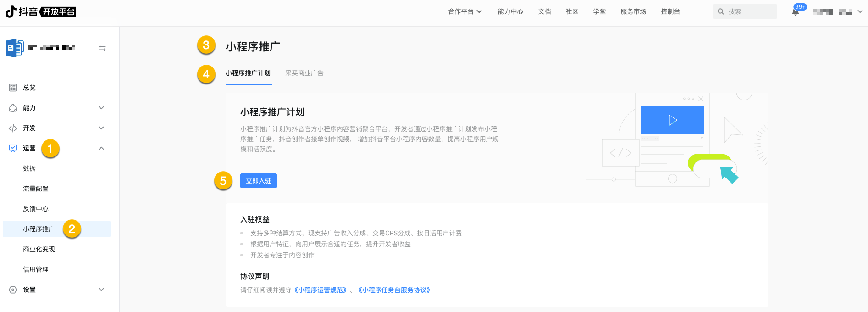Click the 运营 operations chart icon

(x=13, y=148)
